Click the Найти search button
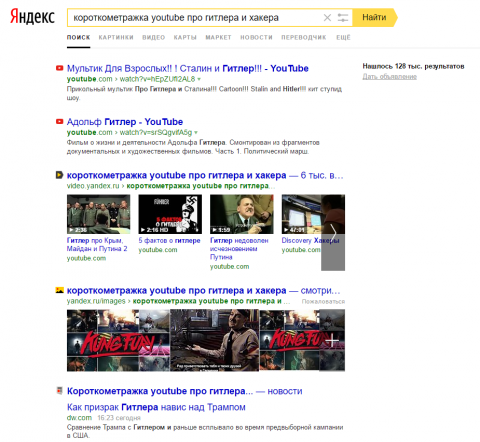The image size is (480, 442). [375, 17]
